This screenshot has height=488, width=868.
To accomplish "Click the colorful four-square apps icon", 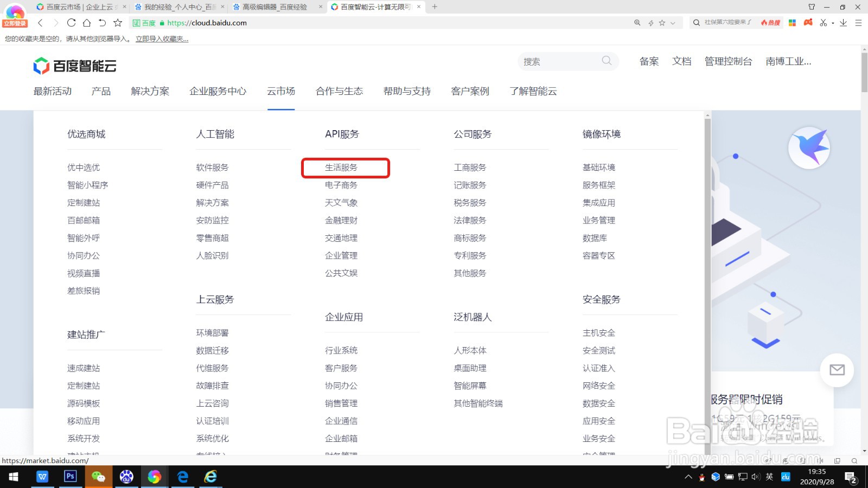I will [792, 23].
